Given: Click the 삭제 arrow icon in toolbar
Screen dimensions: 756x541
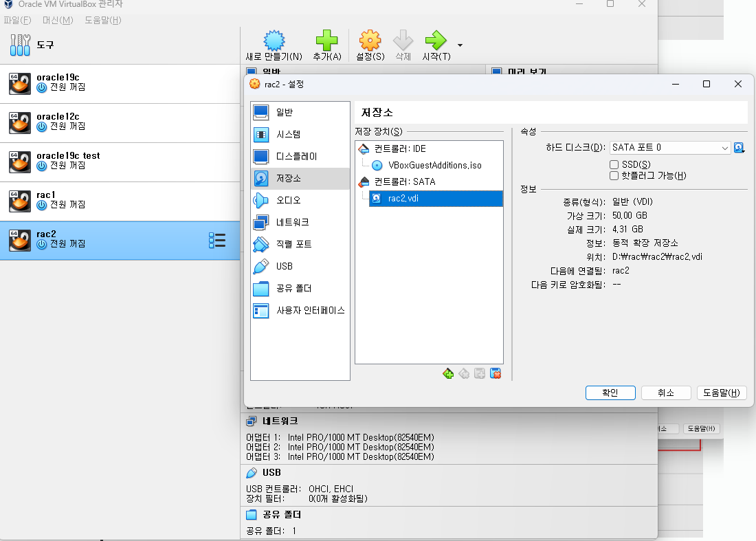Looking at the screenshot, I should point(403,41).
